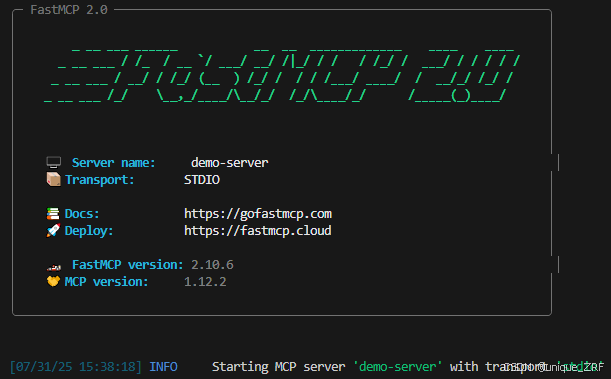This screenshot has width=611, height=379.
Task: Click the 'Server name:' label
Action: coord(113,162)
